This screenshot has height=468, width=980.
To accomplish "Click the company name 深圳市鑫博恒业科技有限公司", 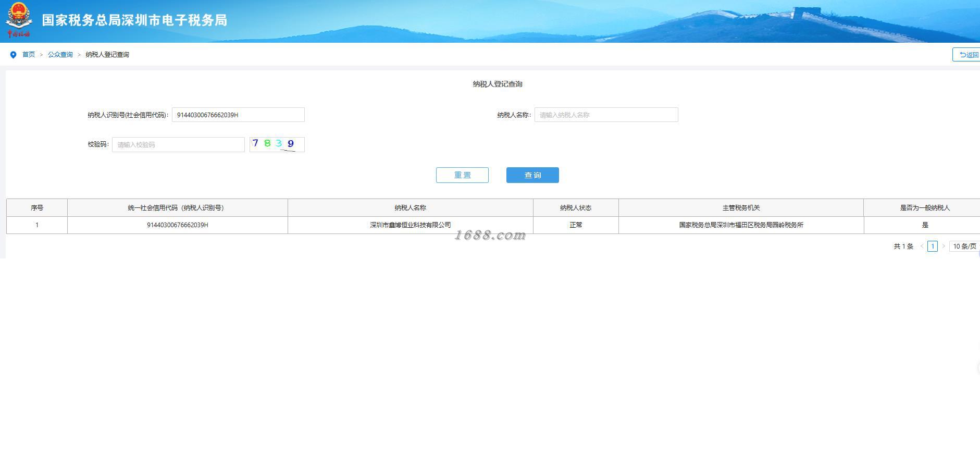I will tap(411, 225).
